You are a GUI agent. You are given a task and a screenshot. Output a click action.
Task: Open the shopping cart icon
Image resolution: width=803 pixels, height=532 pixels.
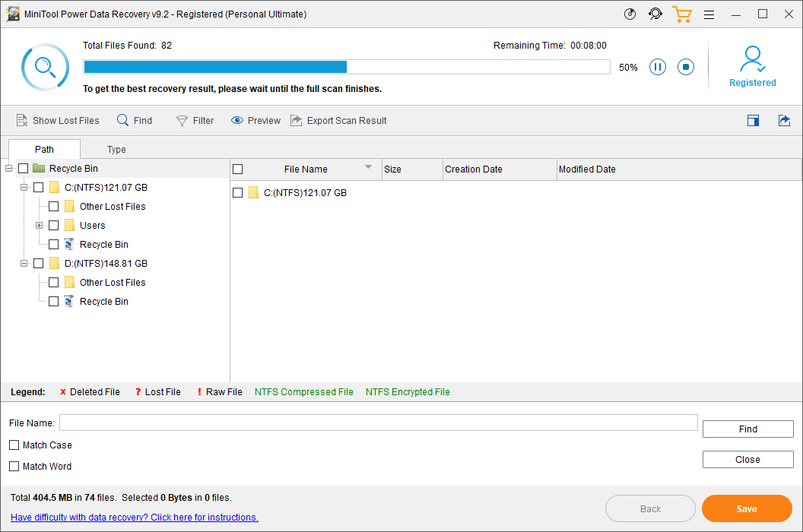[681, 14]
